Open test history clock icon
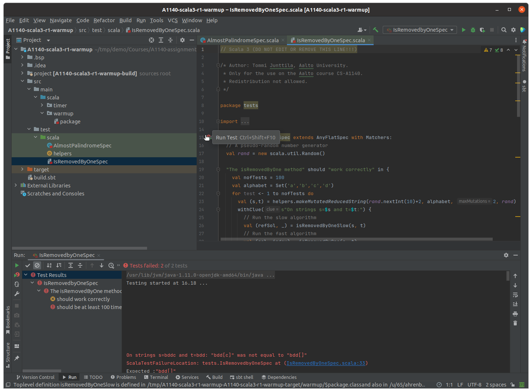 coord(111,266)
